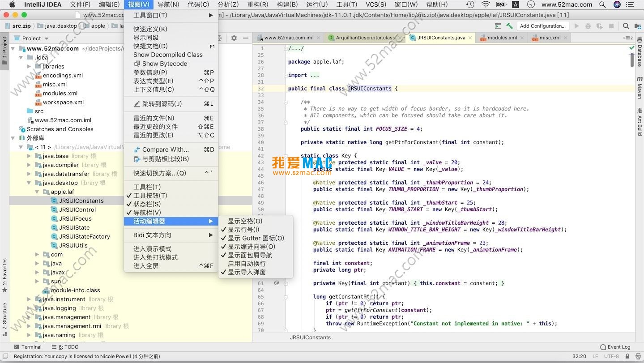Click the UTF-8 encoding status widget
This screenshot has width=644, height=363.
click(x=611, y=356)
